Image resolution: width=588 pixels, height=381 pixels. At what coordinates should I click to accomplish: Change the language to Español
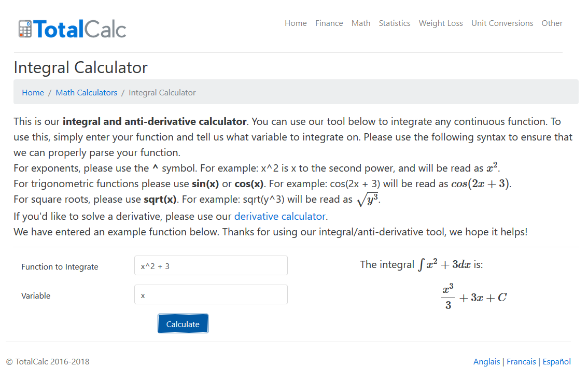pyautogui.click(x=556, y=361)
